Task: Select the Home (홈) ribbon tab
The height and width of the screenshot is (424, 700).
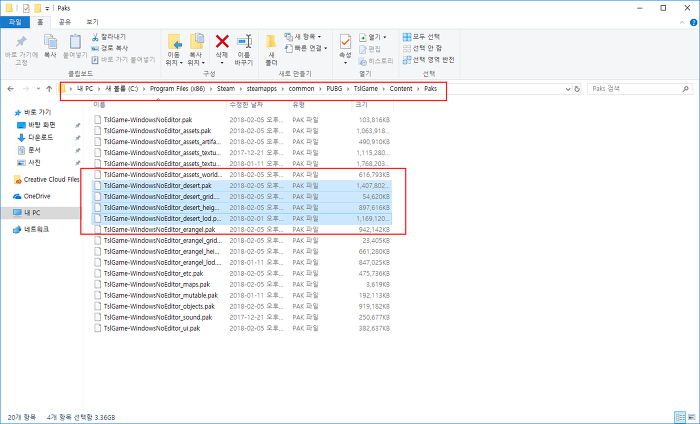Action: [40, 22]
